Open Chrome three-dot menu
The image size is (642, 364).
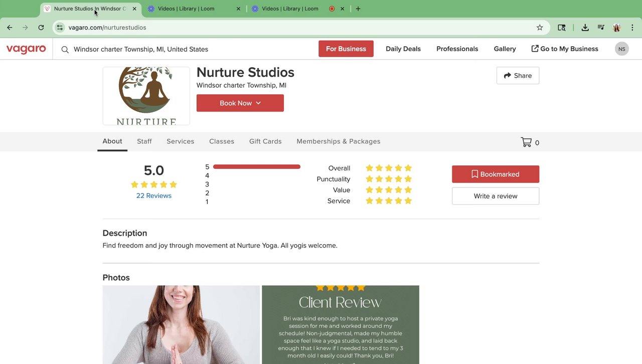click(632, 28)
